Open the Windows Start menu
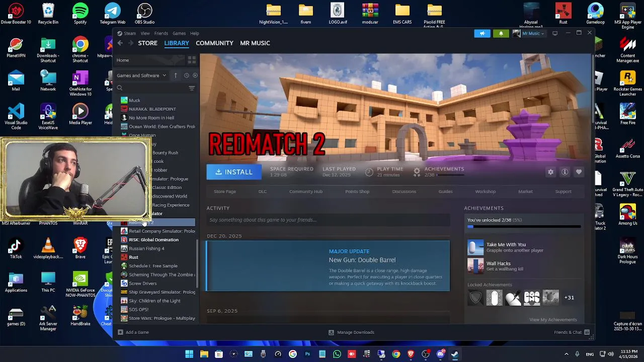This screenshot has width=644, height=362. click(189, 354)
